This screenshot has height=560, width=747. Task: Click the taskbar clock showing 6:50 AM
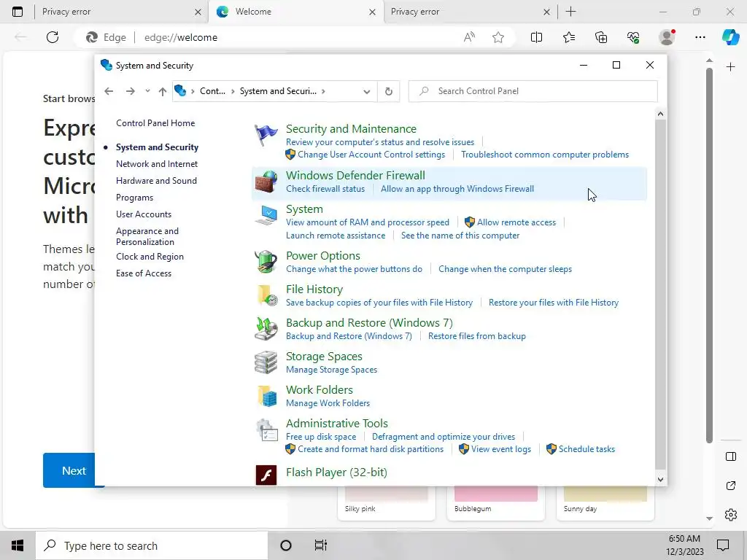684,545
